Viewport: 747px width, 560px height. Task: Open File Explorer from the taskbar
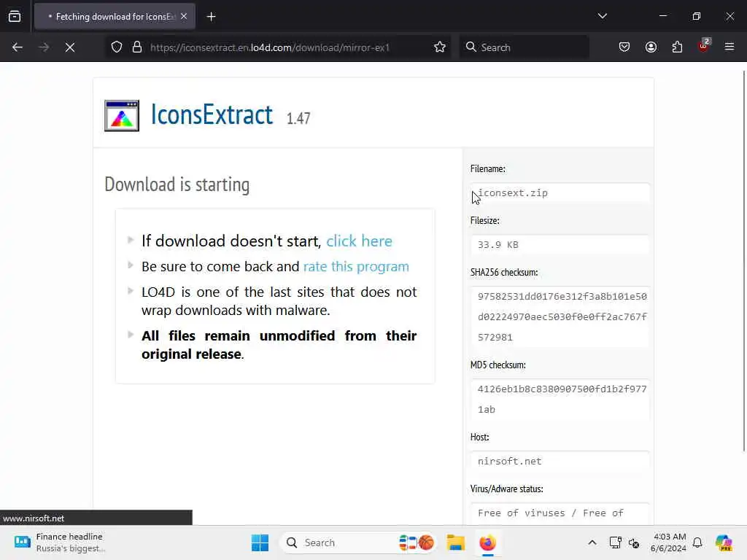(x=455, y=542)
